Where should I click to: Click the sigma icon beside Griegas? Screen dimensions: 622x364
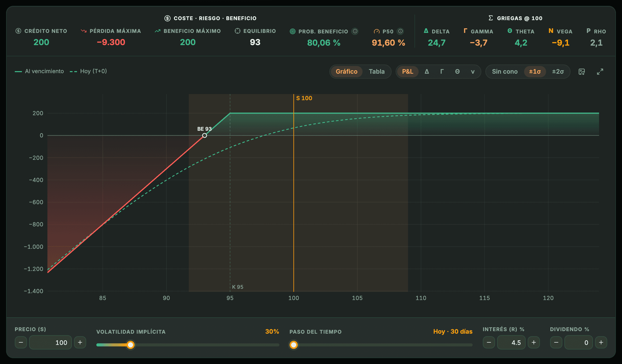coord(491,18)
